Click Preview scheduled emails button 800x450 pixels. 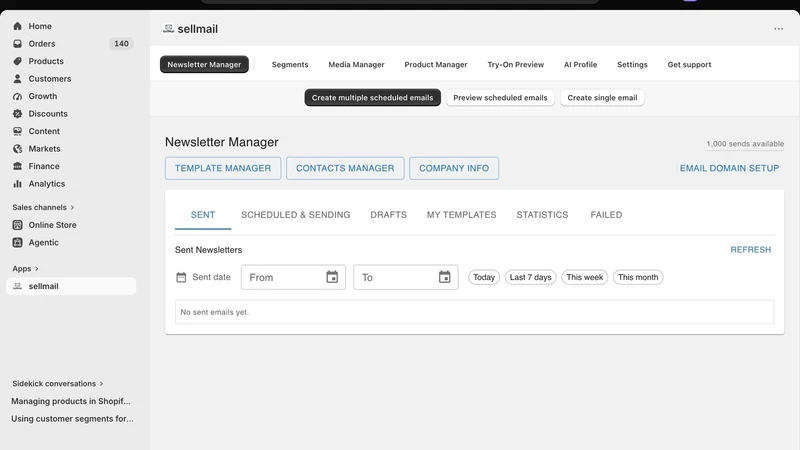tap(500, 97)
